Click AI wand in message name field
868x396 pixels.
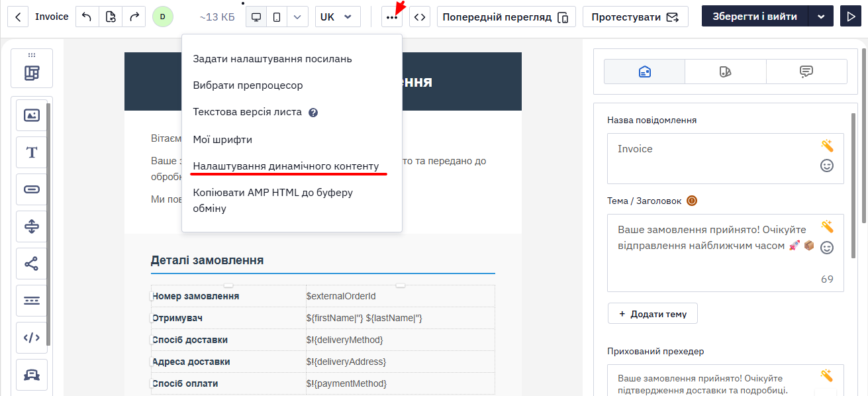[827, 146]
